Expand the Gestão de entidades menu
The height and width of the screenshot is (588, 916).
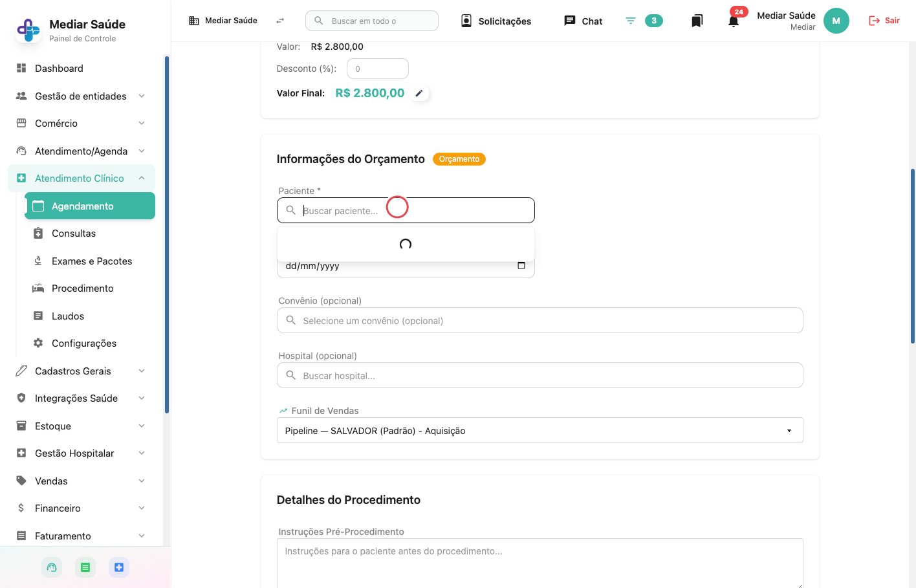tap(142, 96)
